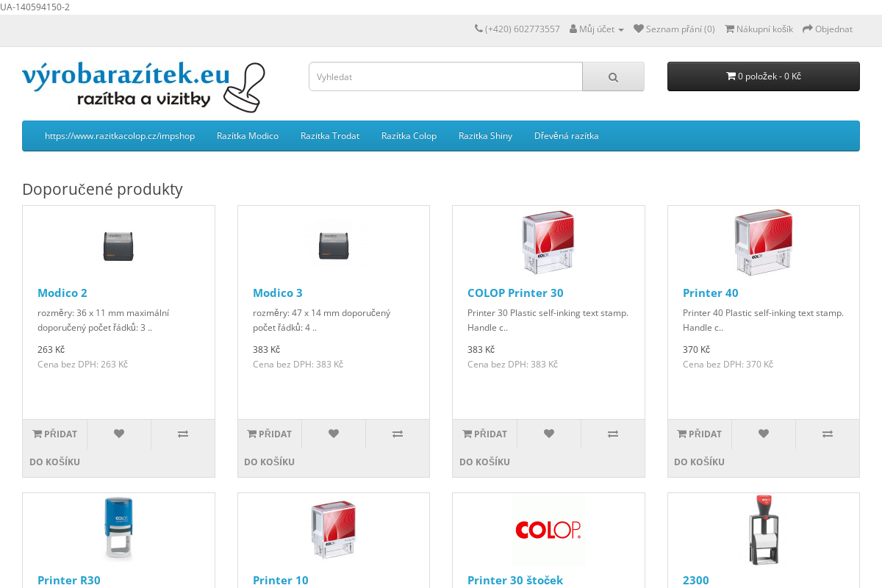Click Printer R30 blue stamp image
This screenshot has height=588, width=882.
point(118,529)
